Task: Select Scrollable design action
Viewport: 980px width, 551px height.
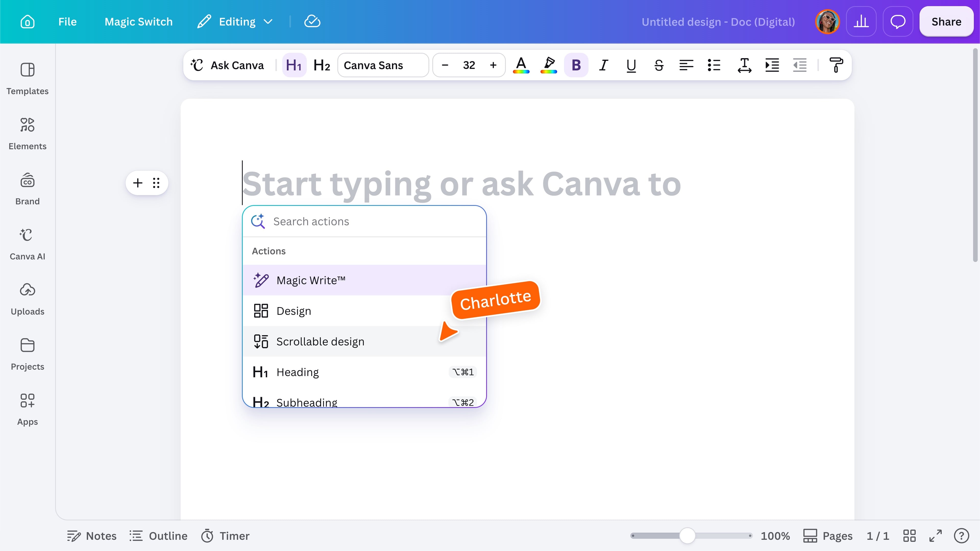Action: click(x=364, y=342)
